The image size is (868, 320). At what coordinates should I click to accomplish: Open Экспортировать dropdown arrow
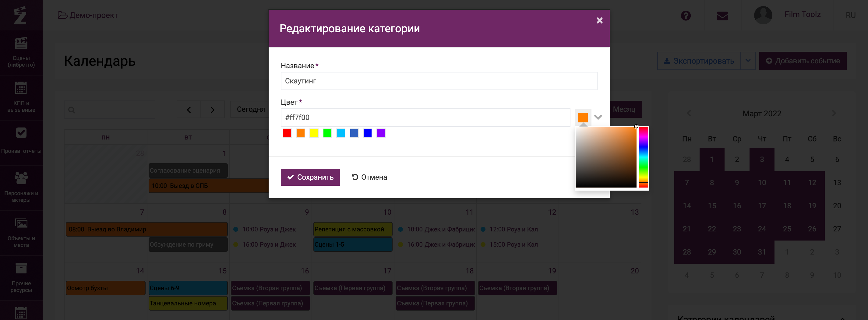[x=748, y=61]
